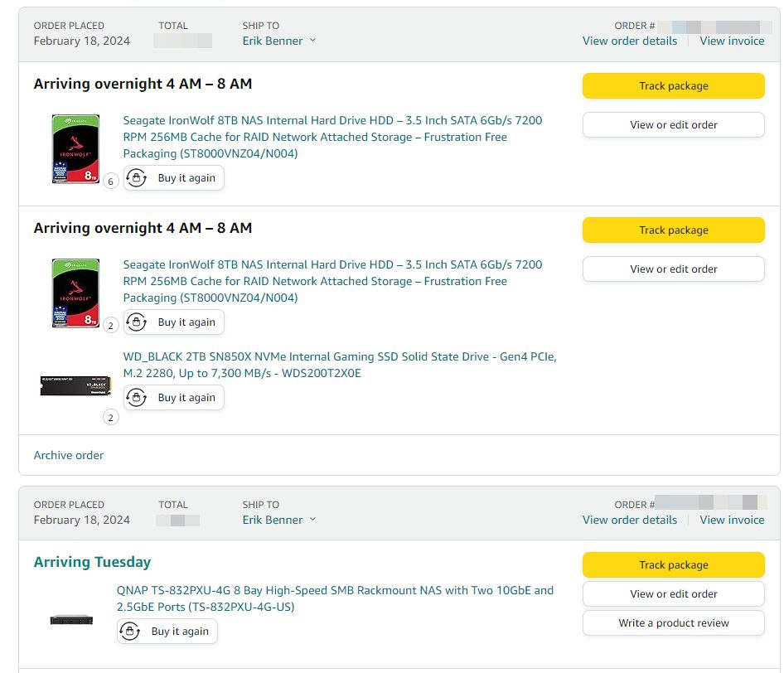The width and height of the screenshot is (784, 673).
Task: Buy the WD_BLACK SN850X SSD again
Action: coord(174,398)
